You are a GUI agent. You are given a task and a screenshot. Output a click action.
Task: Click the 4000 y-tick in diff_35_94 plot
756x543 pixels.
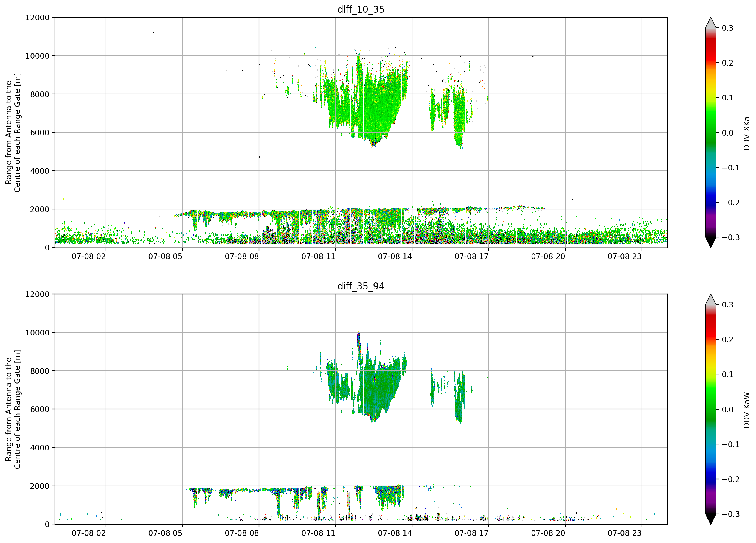(40, 448)
